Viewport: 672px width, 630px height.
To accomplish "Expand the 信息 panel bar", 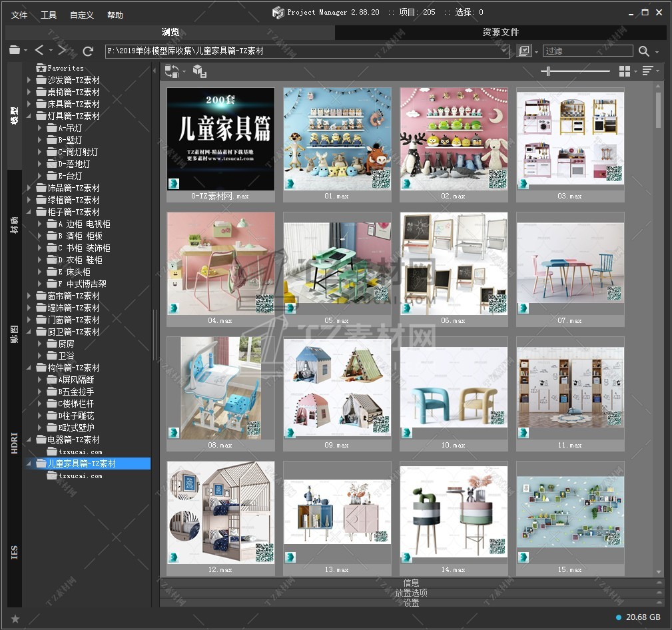I will click(x=412, y=583).
